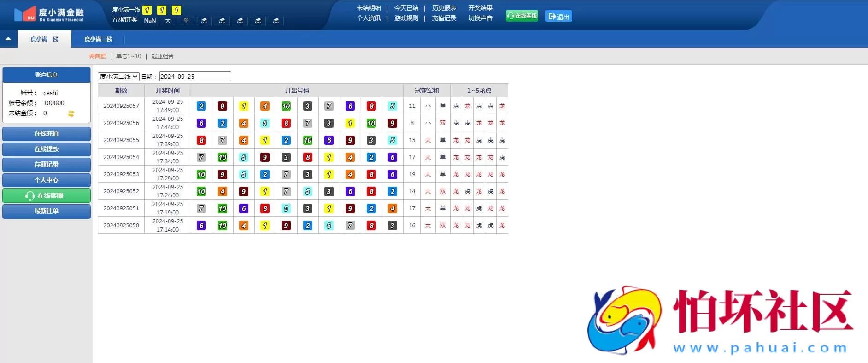Viewport: 868px width, 363px height.
Task: Switch to the 度小满二线 tab
Action: point(98,39)
